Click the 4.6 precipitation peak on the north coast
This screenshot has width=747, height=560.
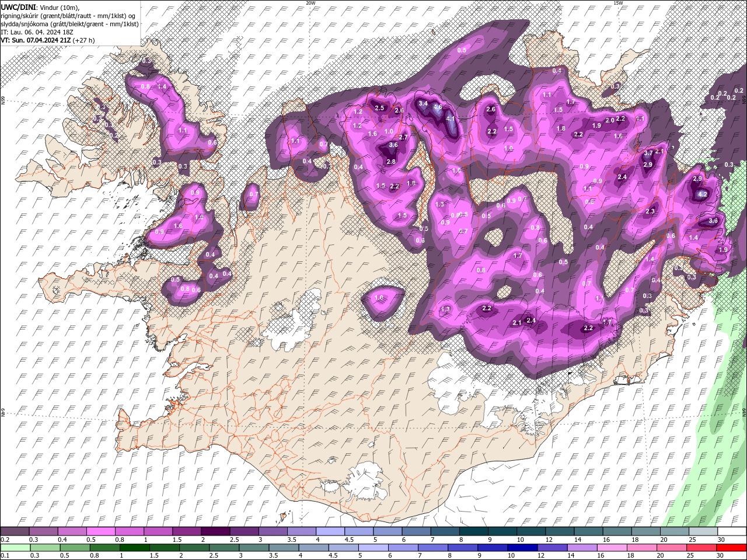click(438, 107)
